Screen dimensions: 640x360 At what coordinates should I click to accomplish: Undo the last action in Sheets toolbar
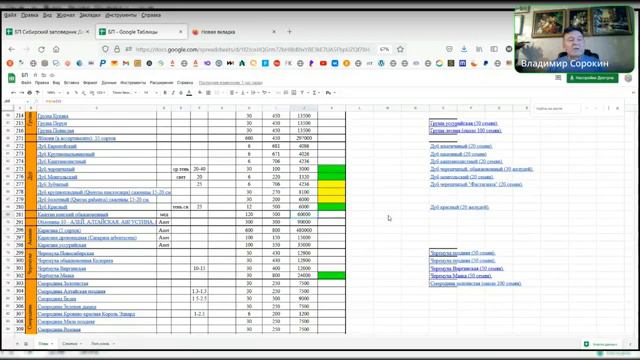pos(13,93)
